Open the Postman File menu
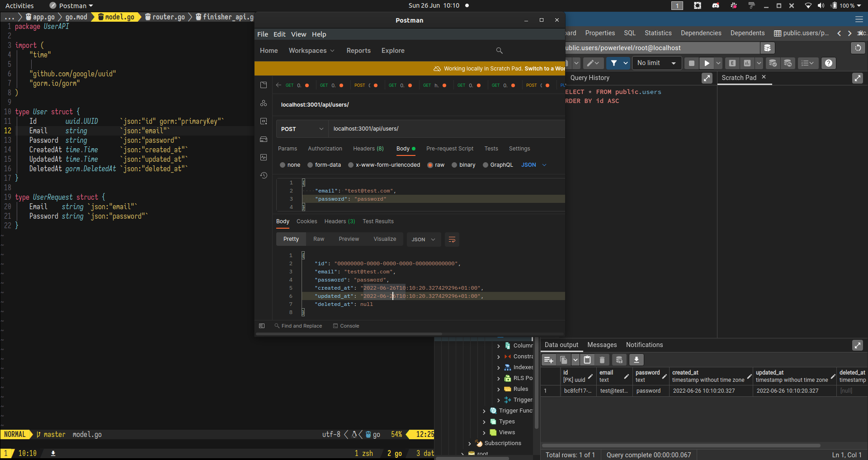 point(263,34)
